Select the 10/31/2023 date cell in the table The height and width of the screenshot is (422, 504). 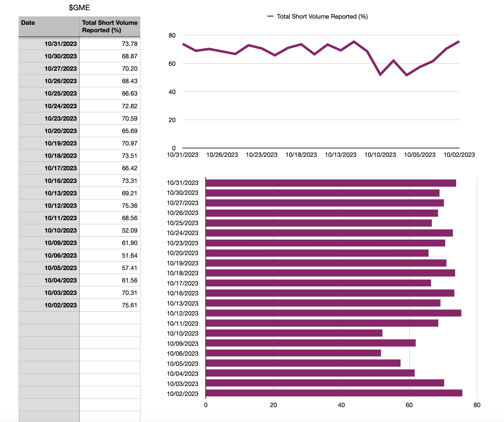pyautogui.click(x=49, y=44)
